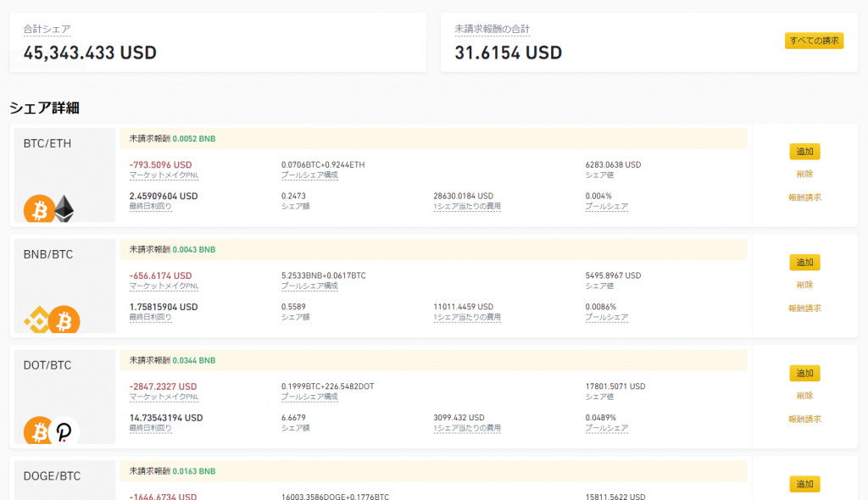
Task: Click pool composition 0.1999BTC+226.5482DOT
Action: click(x=328, y=386)
